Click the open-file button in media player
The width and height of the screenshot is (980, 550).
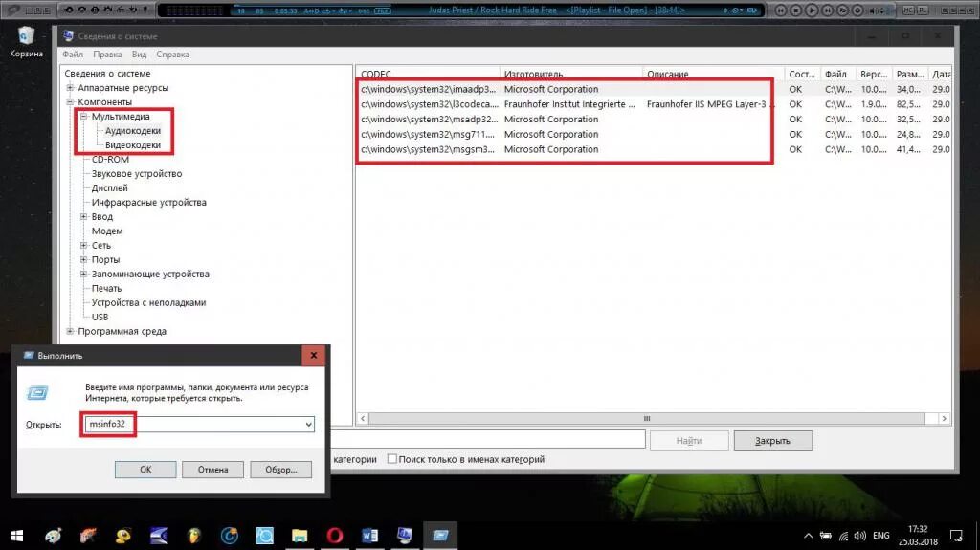tap(842, 11)
